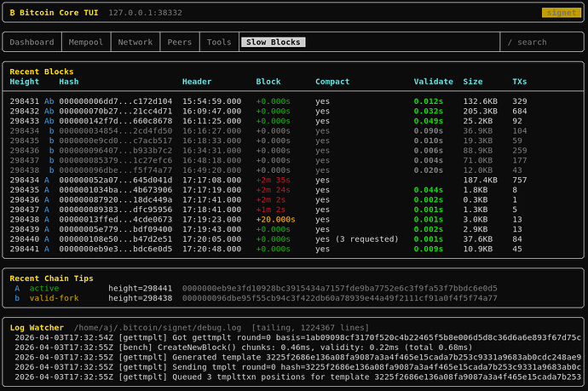The width and height of the screenshot is (588, 391).
Task: Click the Validate column header
Action: [434, 82]
